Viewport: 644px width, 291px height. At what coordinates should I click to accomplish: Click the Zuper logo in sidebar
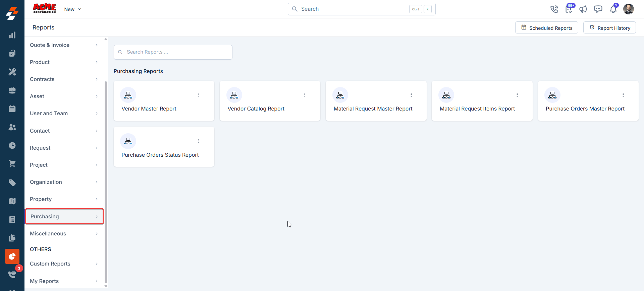(12, 13)
